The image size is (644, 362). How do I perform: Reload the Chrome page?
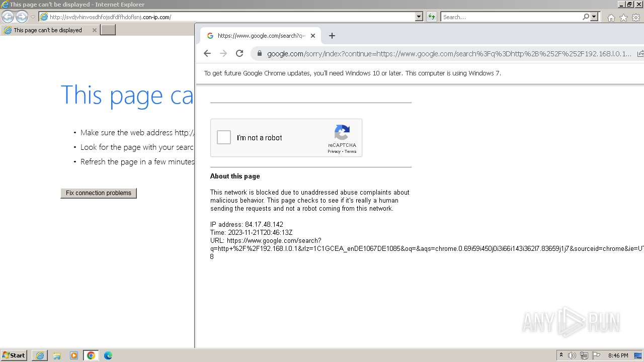(x=239, y=53)
